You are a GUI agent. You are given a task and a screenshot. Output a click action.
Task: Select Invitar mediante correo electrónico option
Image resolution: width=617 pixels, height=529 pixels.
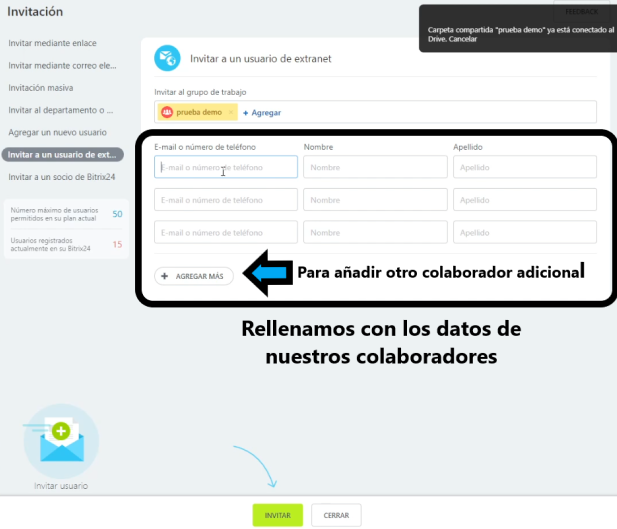click(x=60, y=66)
